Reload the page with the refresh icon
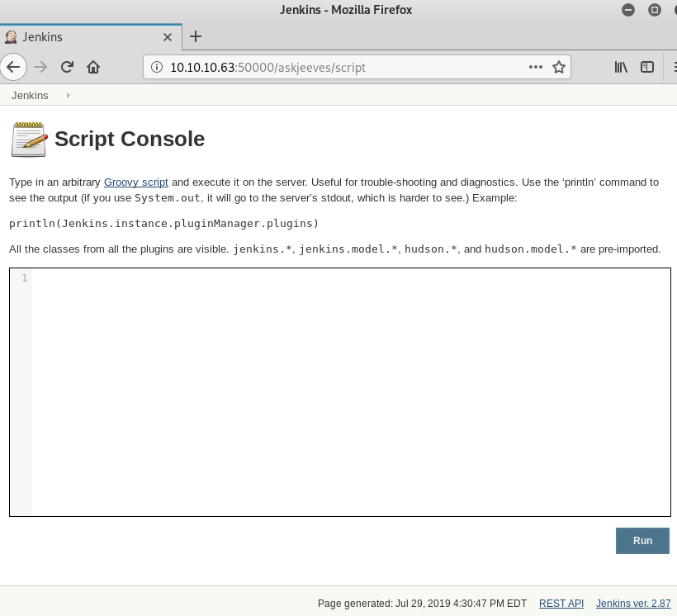Screen dimensions: 677x616 (x=67, y=67)
